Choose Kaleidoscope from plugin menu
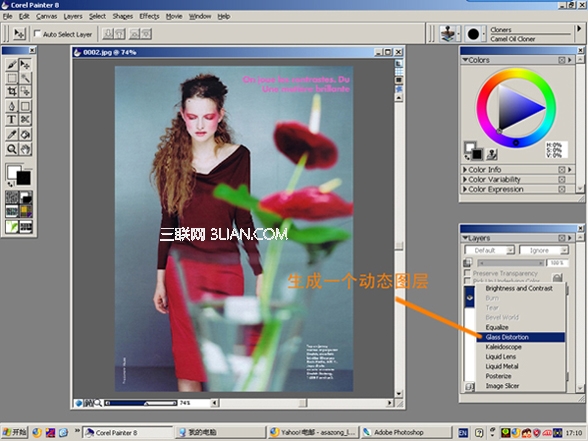This screenshot has width=588, height=441. (x=520, y=347)
